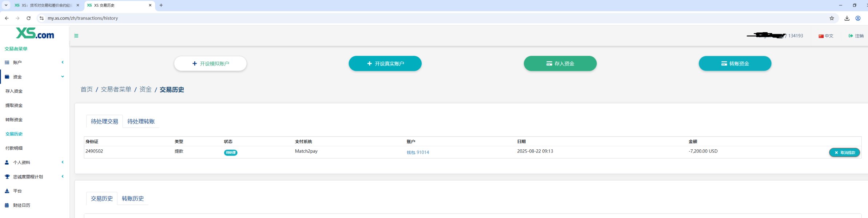Click the 待处理 status badge

pos(231,153)
